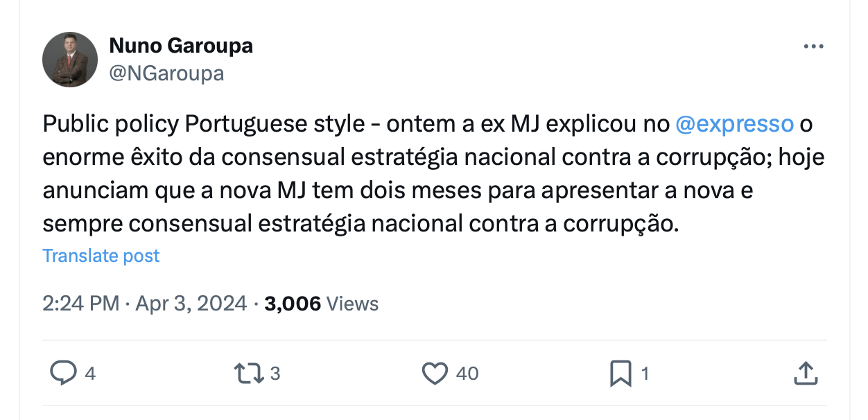Follow the @expresso mention link
The width and height of the screenshot is (868, 420).
click(734, 124)
